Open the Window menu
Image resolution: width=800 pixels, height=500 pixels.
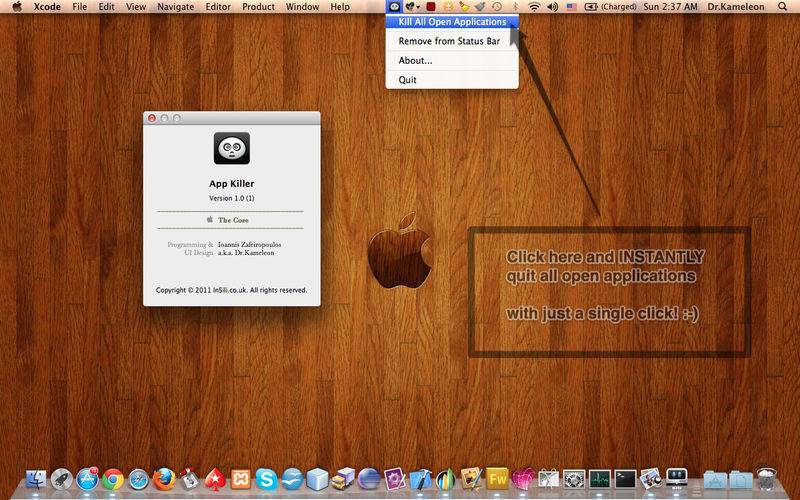[302, 7]
